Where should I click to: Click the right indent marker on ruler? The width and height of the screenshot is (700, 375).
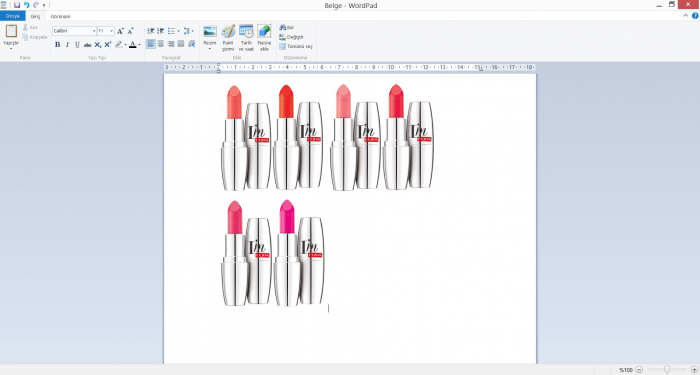pyautogui.click(x=481, y=69)
